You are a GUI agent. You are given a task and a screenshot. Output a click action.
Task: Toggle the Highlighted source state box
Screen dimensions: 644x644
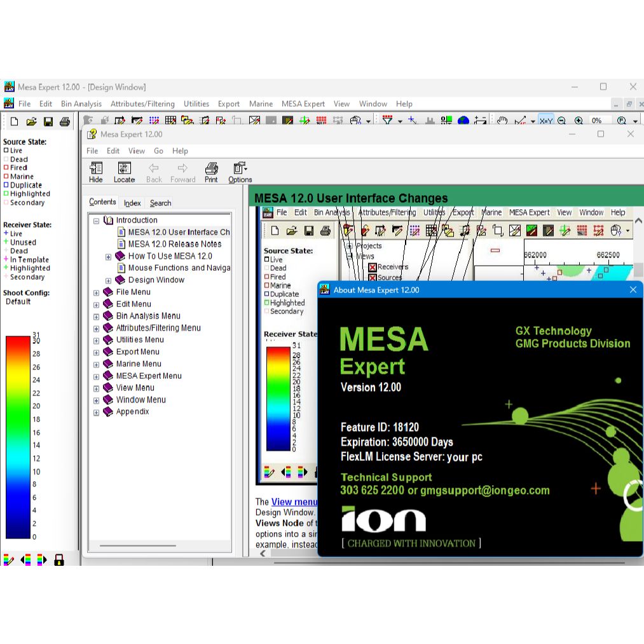coord(6,193)
